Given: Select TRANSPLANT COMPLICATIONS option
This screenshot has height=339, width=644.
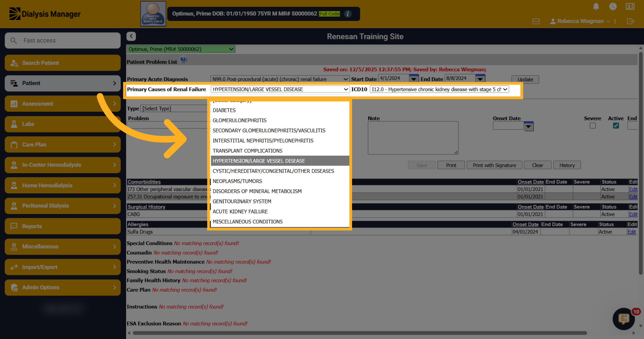Looking at the screenshot, I should (280, 151).
